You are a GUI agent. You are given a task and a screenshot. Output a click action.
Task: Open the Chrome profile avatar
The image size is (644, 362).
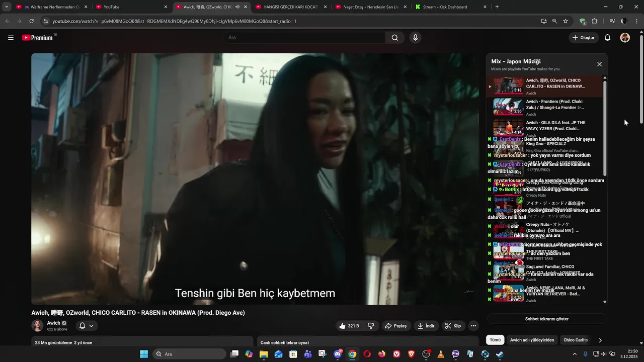[624, 21]
